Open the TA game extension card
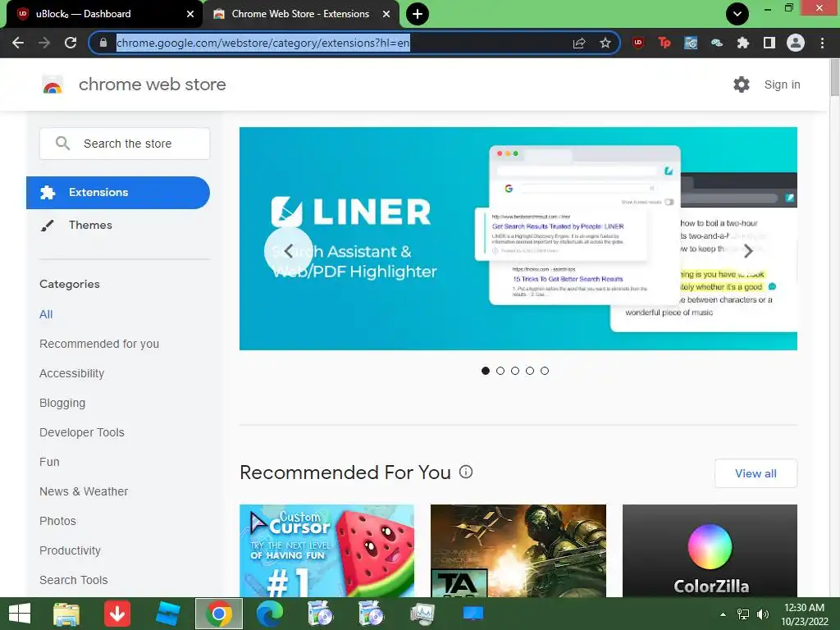This screenshot has width=840, height=630. tap(518, 550)
